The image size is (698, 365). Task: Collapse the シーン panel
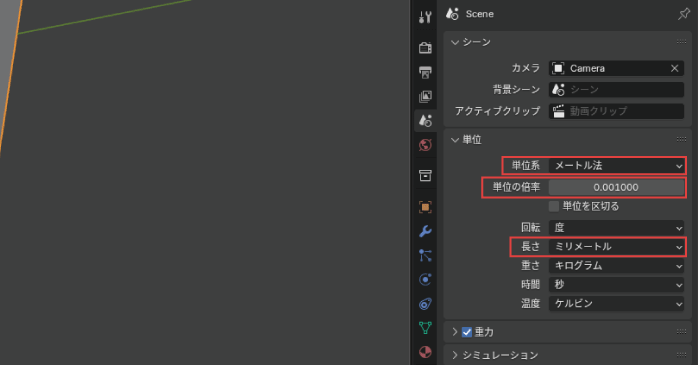point(455,42)
